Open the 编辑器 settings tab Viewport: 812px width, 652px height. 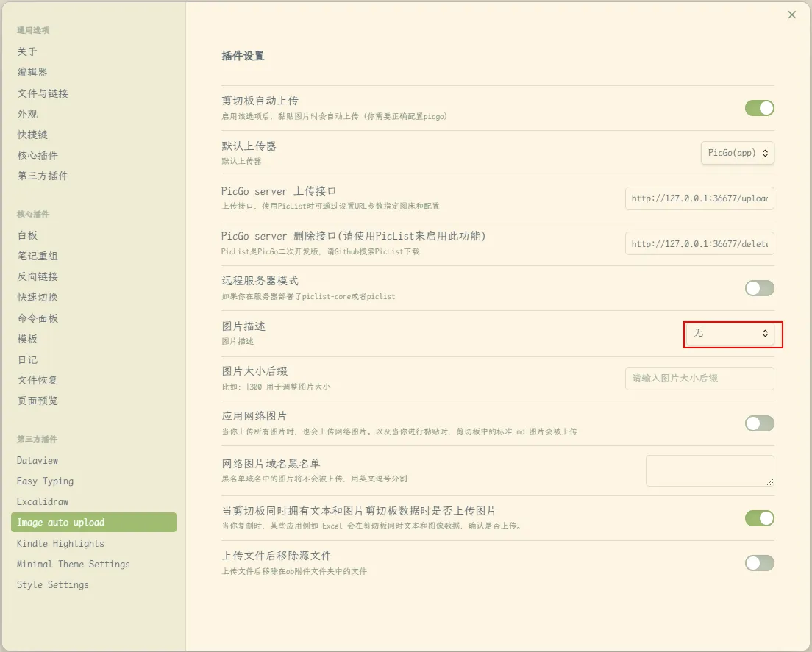point(32,72)
